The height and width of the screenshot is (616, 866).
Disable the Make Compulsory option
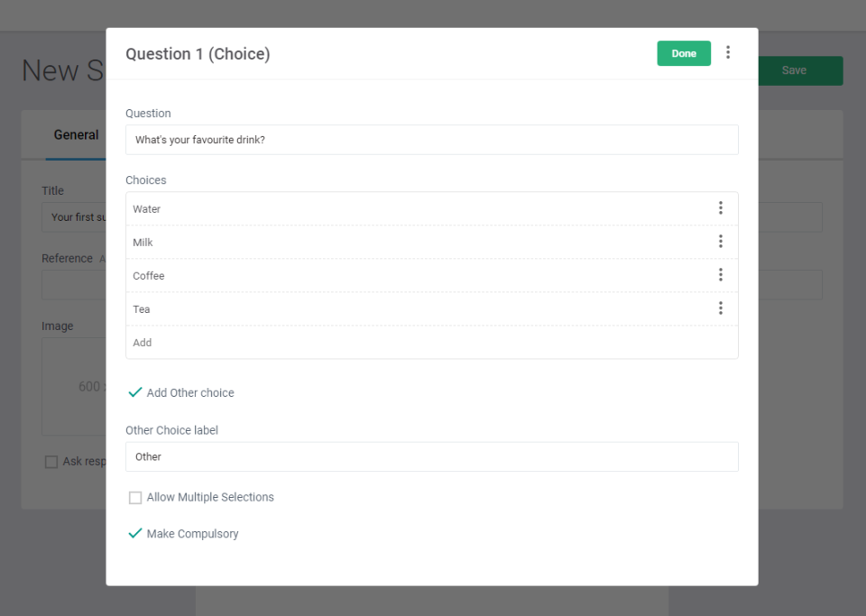point(135,533)
